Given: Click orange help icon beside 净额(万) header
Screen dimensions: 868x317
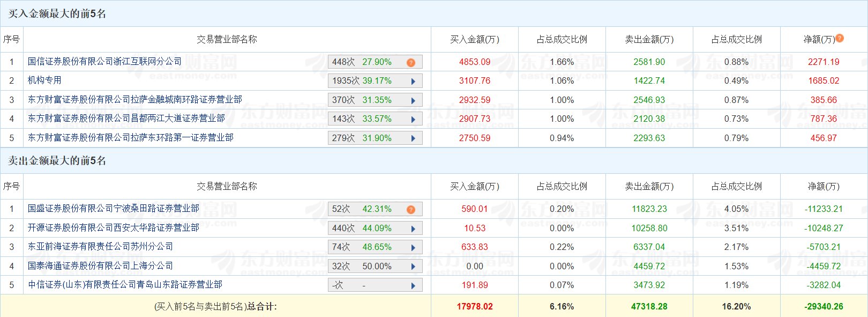Looking at the screenshot, I should tap(840, 38).
